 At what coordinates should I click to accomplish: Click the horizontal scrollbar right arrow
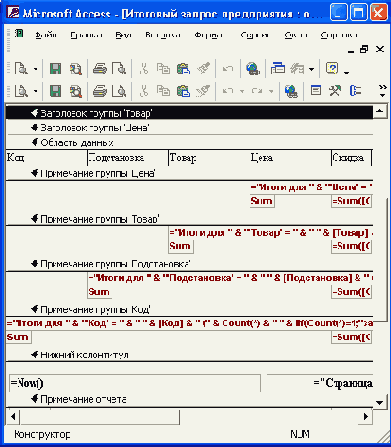tap(366, 416)
